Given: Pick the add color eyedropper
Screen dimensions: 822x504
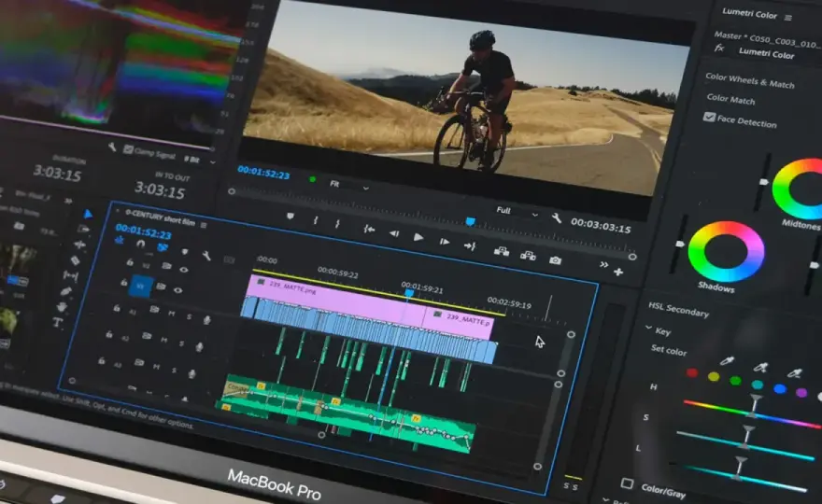Looking at the screenshot, I should 760,367.
